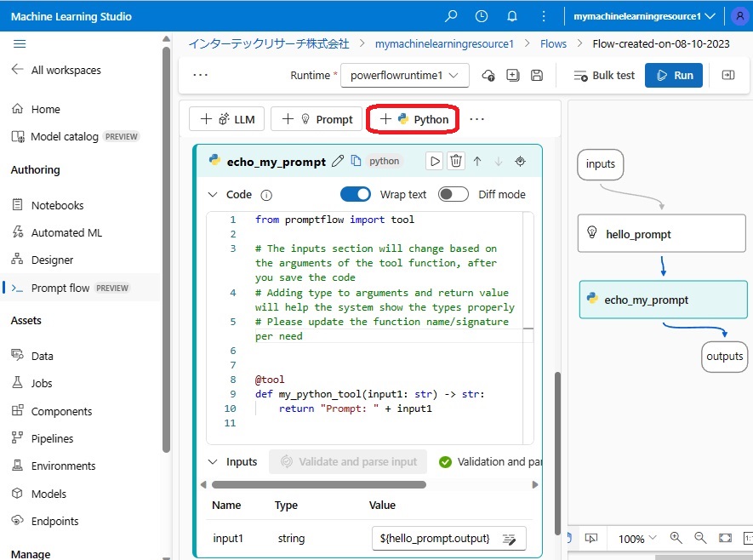
Task: Go back to All workspaces
Action: tap(56, 70)
